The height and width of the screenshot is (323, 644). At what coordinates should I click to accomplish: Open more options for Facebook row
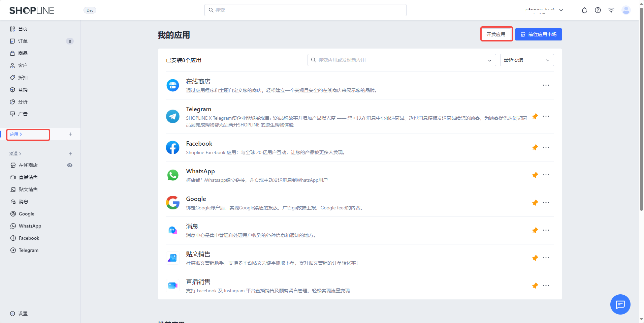point(546,147)
